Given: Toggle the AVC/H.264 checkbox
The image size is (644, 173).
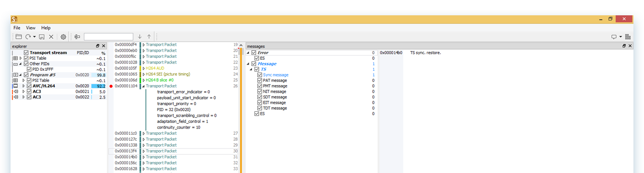Looking at the screenshot, I should tap(29, 86).
